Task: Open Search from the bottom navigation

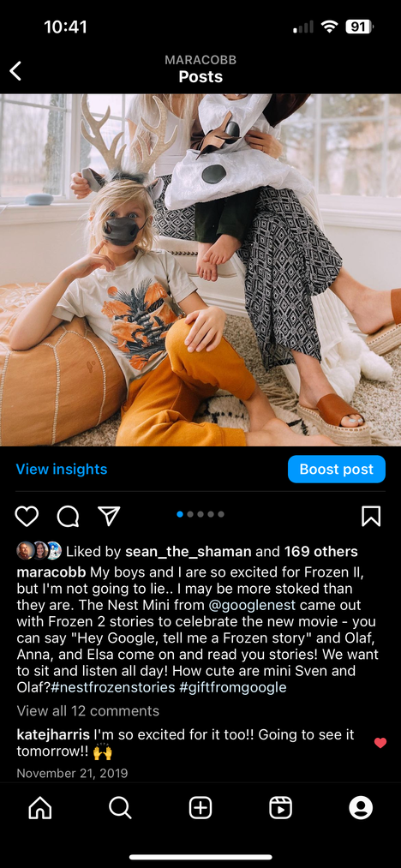Action: click(120, 808)
